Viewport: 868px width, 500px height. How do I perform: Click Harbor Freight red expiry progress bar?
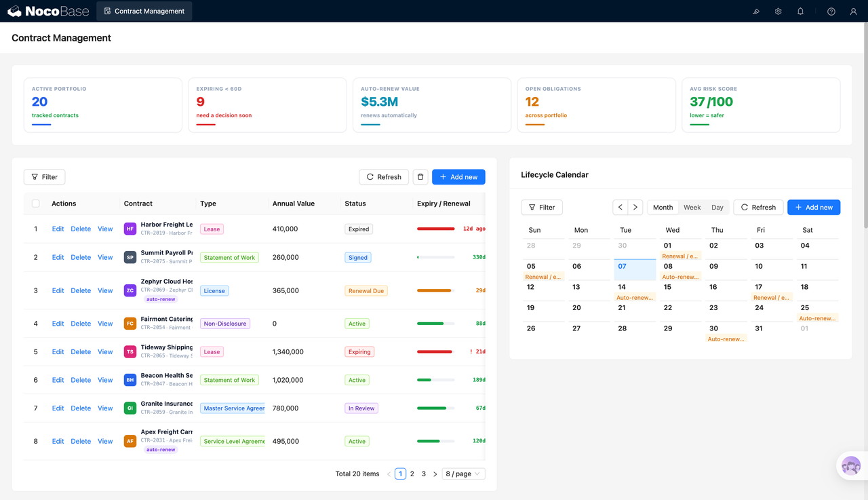point(435,229)
